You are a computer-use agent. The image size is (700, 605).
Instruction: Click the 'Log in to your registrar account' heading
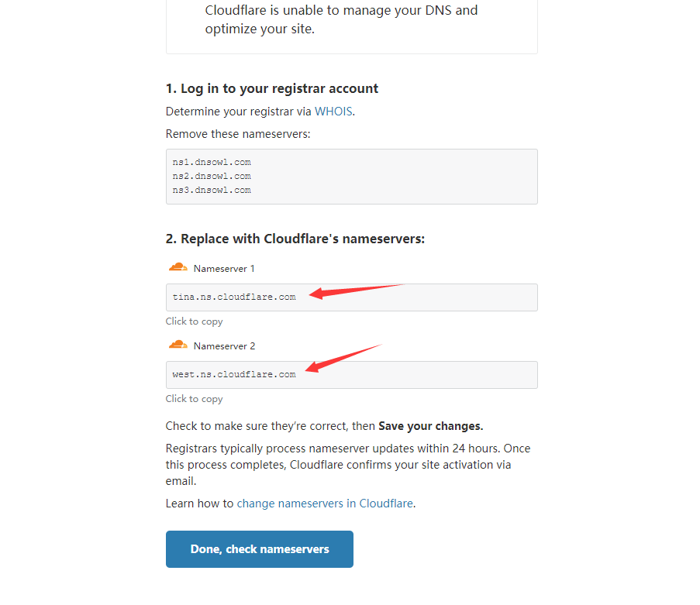pos(272,88)
